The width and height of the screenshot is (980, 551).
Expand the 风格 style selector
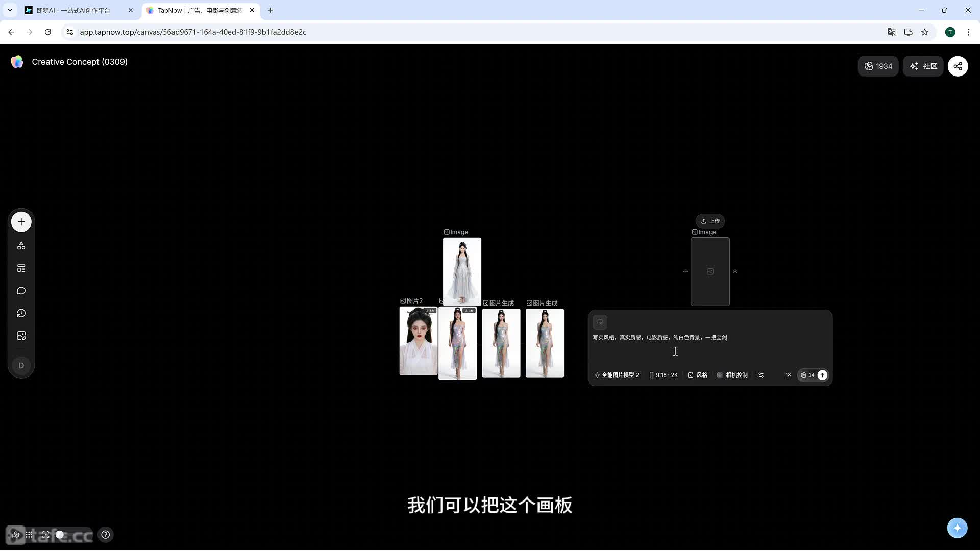(x=698, y=375)
